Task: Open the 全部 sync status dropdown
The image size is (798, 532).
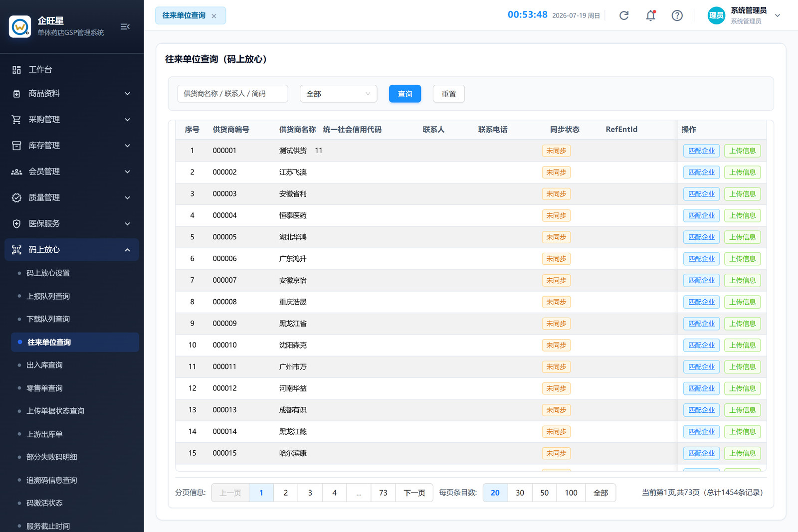Action: click(338, 94)
